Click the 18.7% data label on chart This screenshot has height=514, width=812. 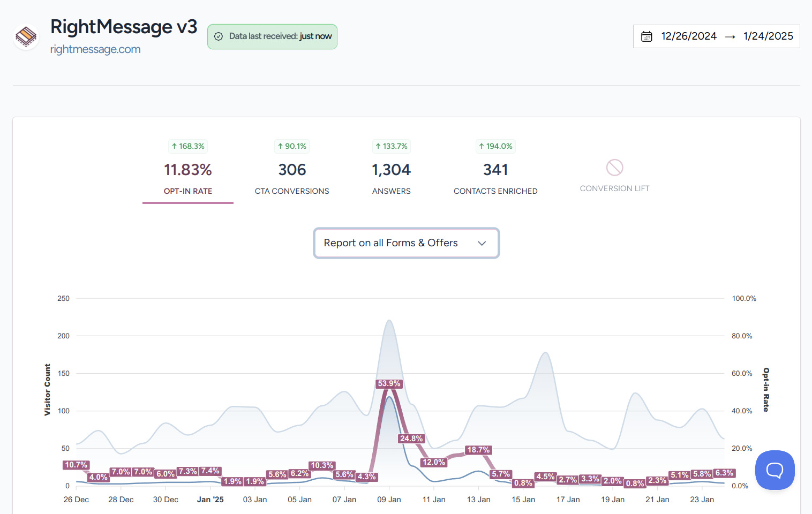pyautogui.click(x=478, y=450)
